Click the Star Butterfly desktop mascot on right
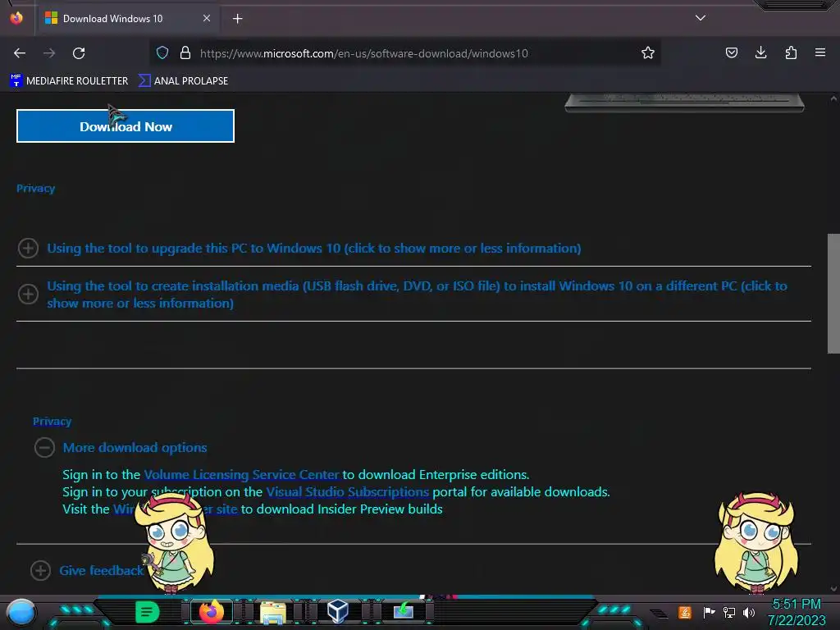Viewport: 840px width, 630px height. tap(756, 542)
